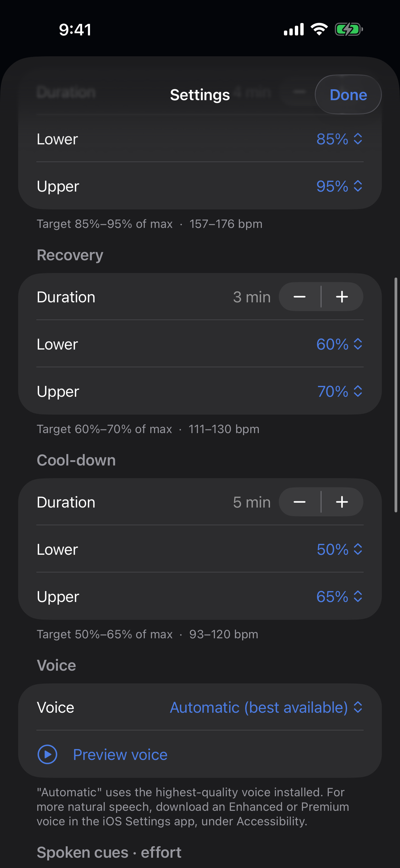
Task: Decrease Recovery duration with minus icon
Action: (x=299, y=297)
